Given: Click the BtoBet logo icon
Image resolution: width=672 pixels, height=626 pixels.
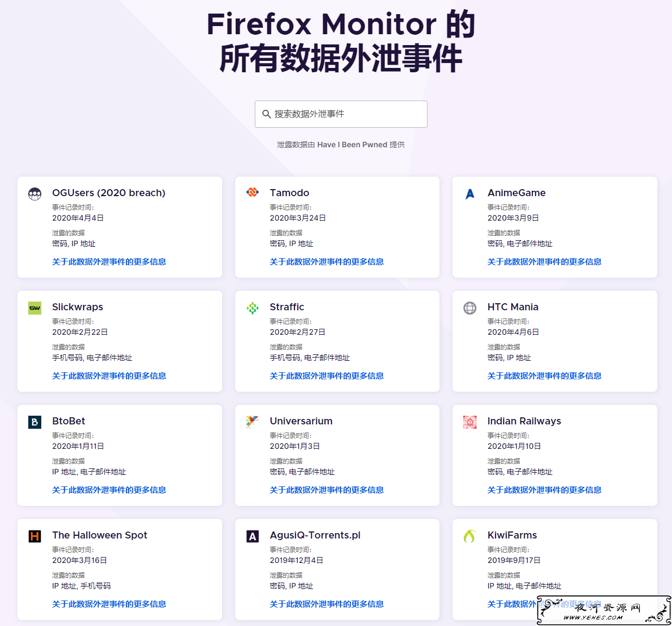Looking at the screenshot, I should pos(35,422).
